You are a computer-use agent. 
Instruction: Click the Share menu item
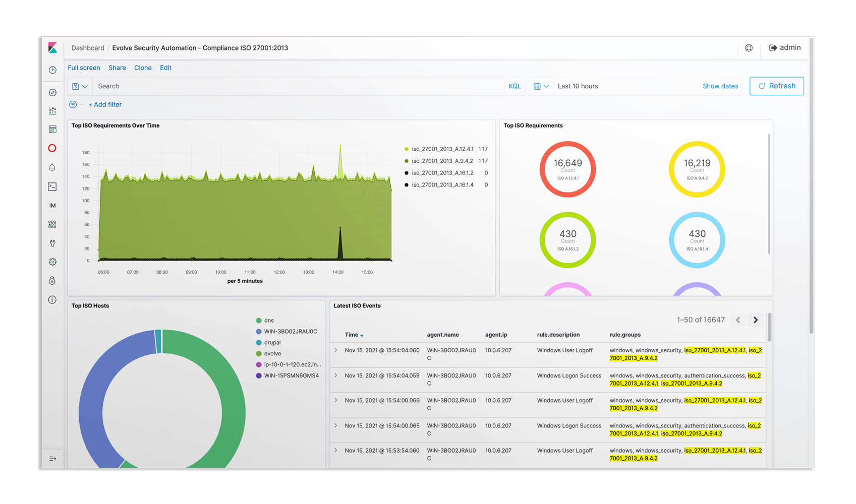pos(117,68)
